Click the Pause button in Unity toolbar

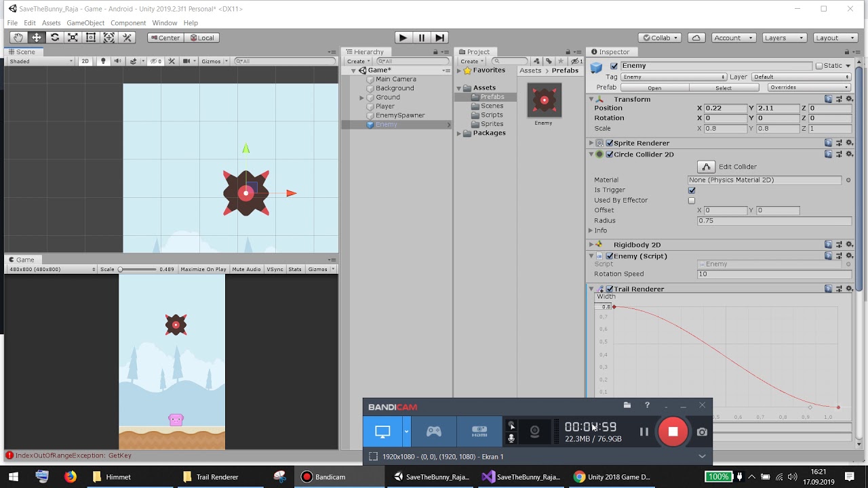[421, 38]
